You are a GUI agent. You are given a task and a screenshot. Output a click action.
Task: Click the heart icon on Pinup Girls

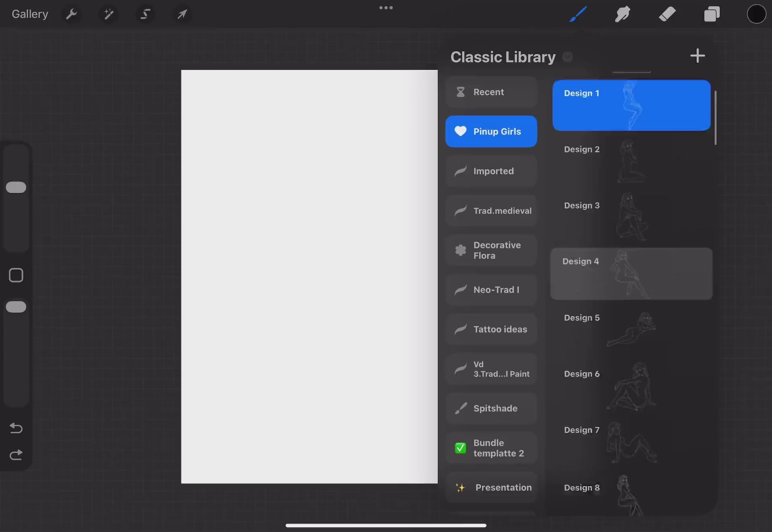(460, 131)
